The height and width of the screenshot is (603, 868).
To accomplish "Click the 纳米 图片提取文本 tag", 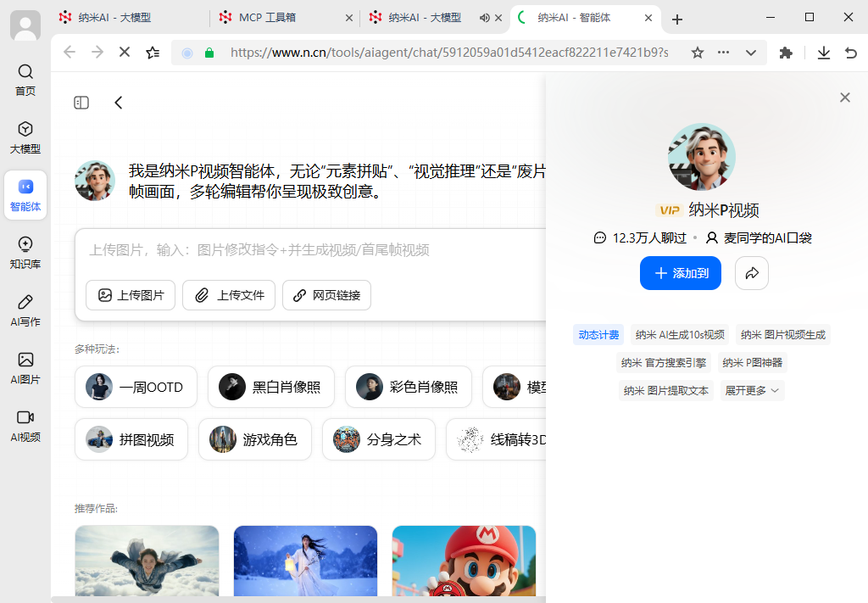I will point(666,390).
